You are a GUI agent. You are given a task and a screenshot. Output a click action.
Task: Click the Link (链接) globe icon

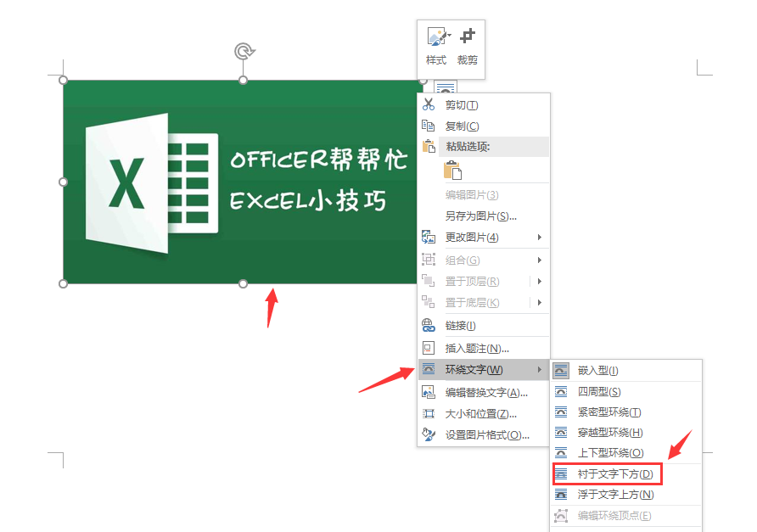tap(429, 325)
